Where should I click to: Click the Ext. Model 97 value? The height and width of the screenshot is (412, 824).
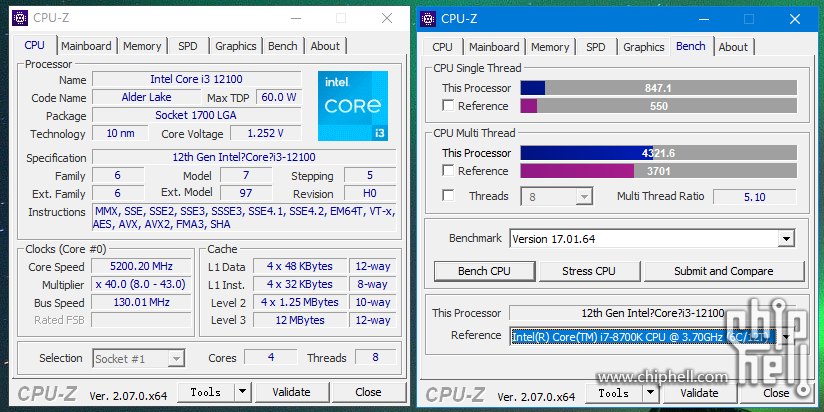[246, 193]
